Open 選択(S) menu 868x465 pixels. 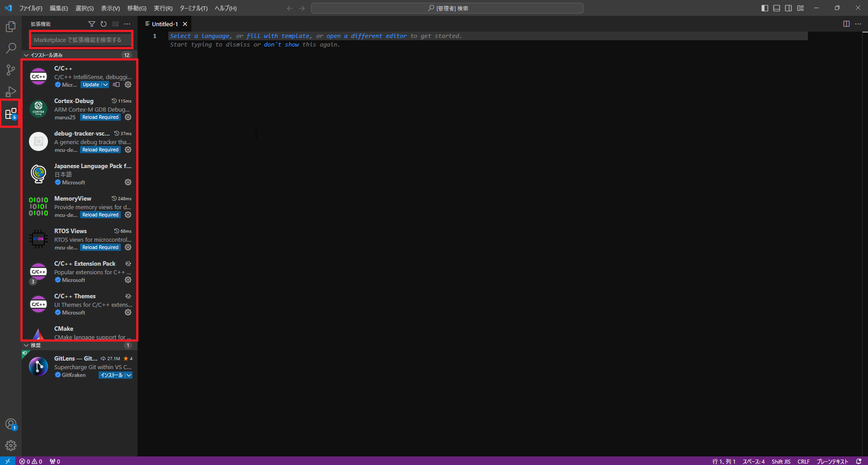click(x=85, y=8)
